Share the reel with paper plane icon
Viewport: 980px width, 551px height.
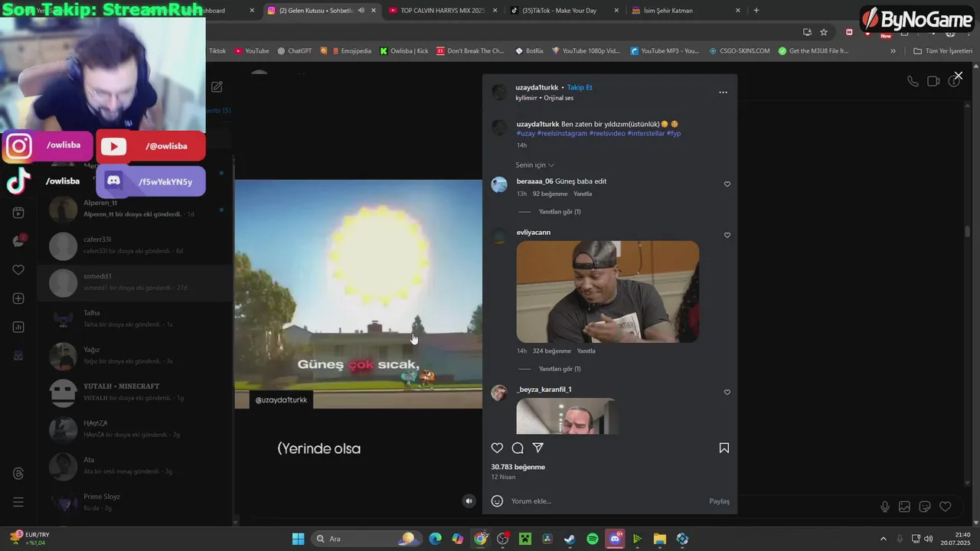click(538, 448)
